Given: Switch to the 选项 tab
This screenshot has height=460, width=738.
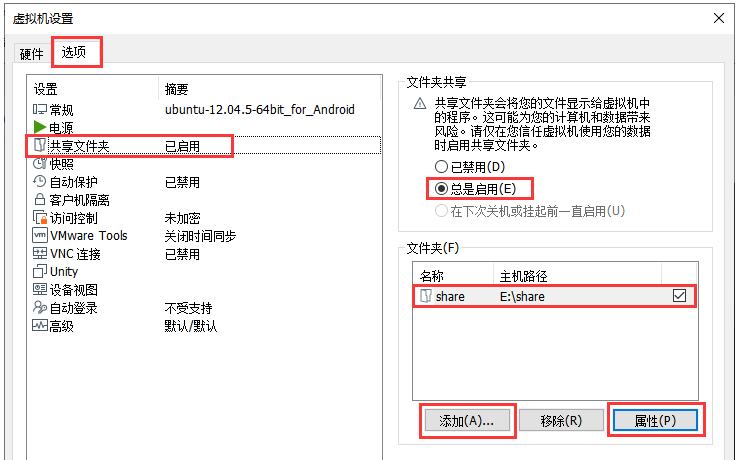Looking at the screenshot, I should (74, 52).
